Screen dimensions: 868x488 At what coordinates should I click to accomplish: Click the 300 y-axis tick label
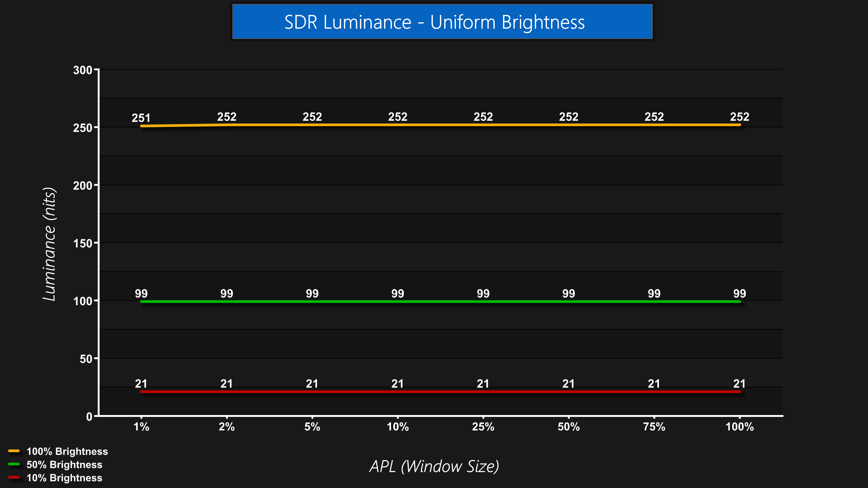pos(83,70)
